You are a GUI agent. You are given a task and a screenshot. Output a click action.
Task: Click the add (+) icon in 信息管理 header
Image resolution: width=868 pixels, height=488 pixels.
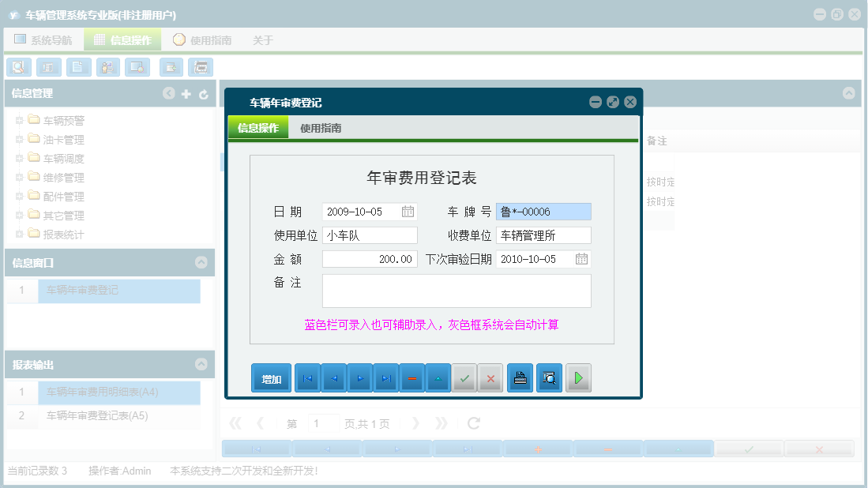point(186,93)
